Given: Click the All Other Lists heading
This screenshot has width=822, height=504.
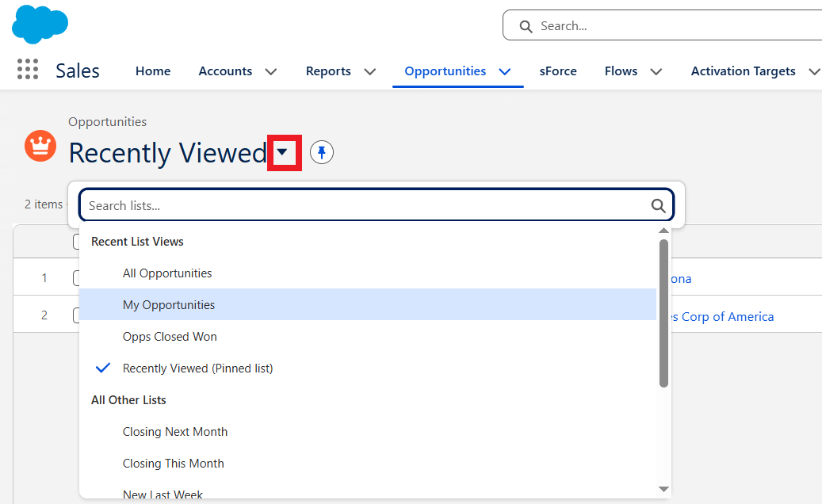Looking at the screenshot, I should pyautogui.click(x=128, y=399).
